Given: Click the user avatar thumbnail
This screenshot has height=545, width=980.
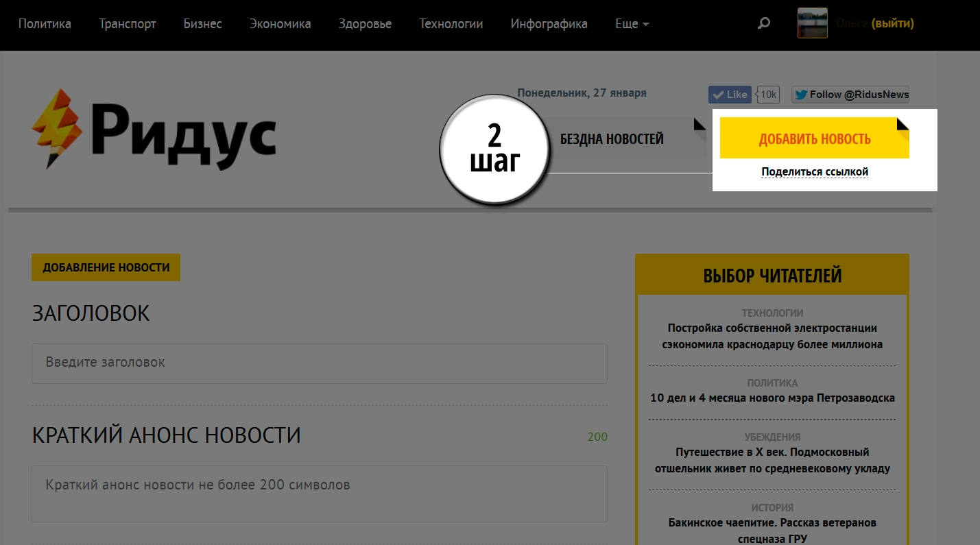Looking at the screenshot, I should coord(812,23).
